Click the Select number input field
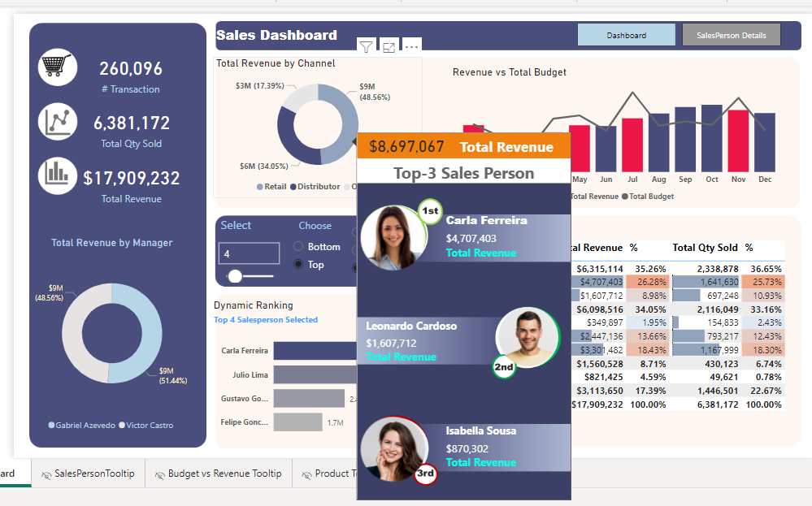The image size is (812, 506). point(249,253)
